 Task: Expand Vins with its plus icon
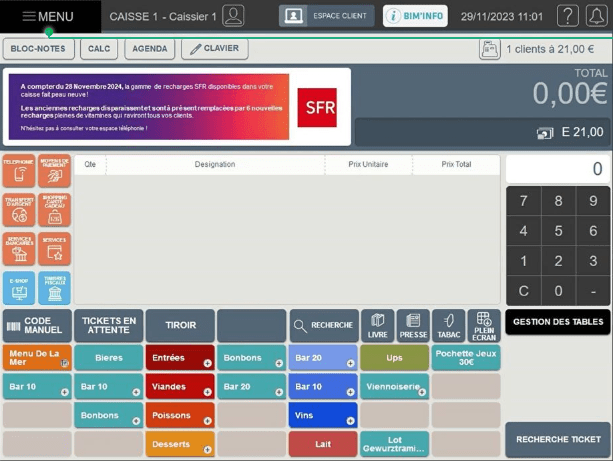351,421
